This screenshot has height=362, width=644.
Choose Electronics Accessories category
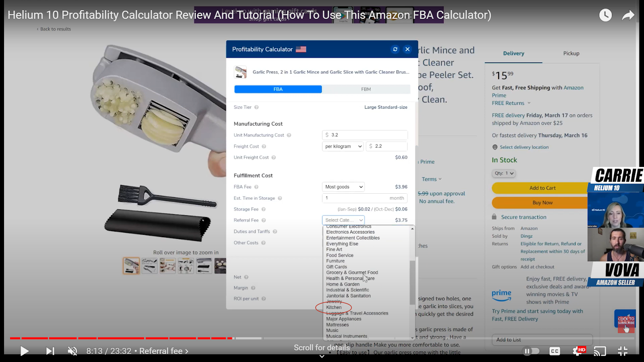(x=351, y=232)
